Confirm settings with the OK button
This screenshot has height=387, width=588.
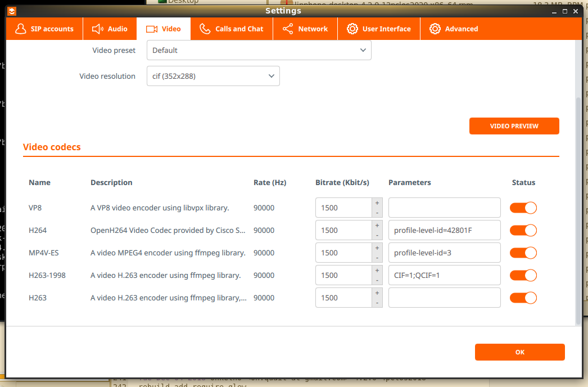519,352
